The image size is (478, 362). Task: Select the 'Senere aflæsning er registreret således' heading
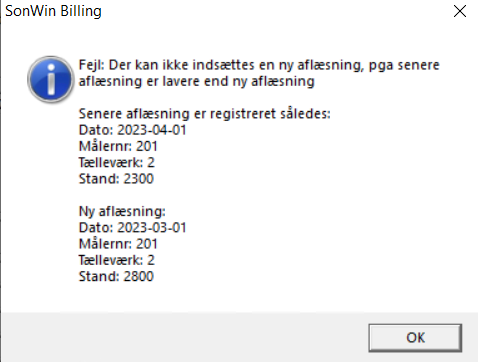[204, 114]
